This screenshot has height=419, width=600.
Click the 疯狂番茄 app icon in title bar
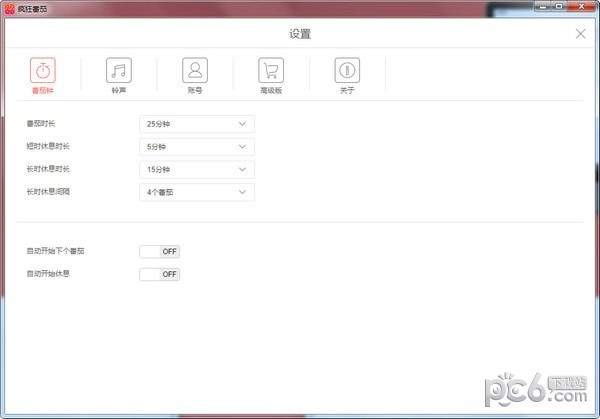(x=9, y=8)
